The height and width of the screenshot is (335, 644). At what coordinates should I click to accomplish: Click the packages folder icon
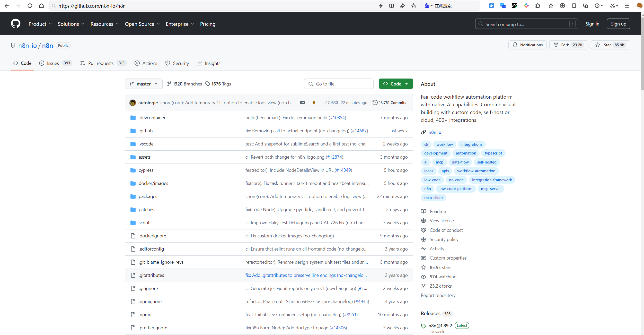coord(133,196)
